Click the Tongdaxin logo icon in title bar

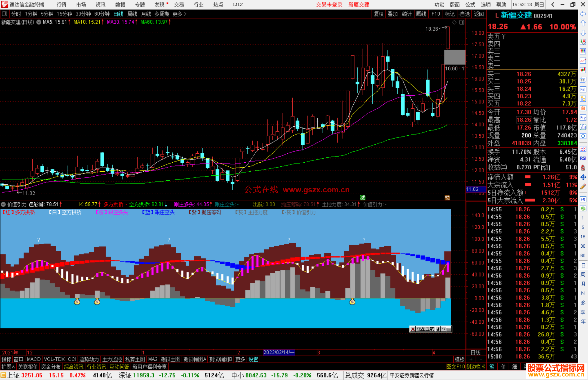coord(5,4)
